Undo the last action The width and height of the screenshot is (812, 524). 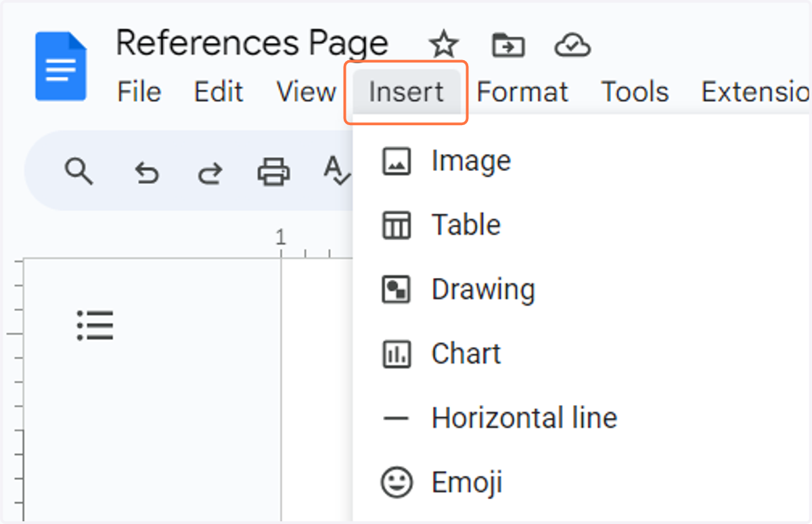point(146,173)
